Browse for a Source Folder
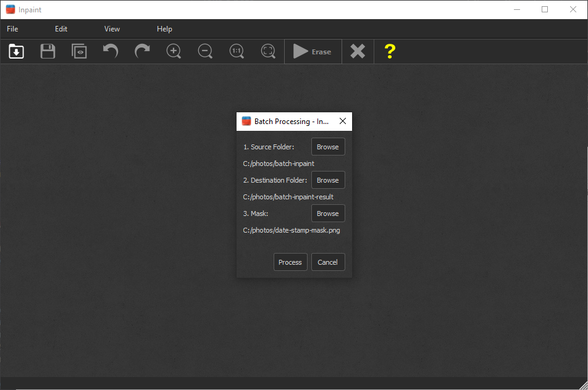Screen dimensions: 588x390 point(328,146)
